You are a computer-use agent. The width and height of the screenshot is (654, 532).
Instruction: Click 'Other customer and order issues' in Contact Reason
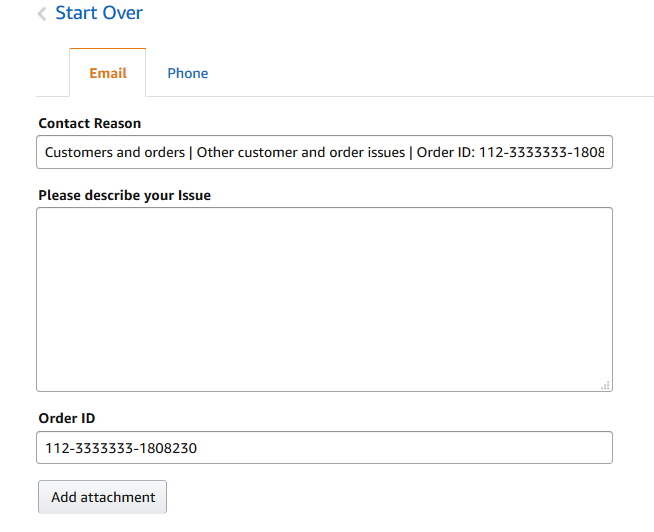point(302,153)
